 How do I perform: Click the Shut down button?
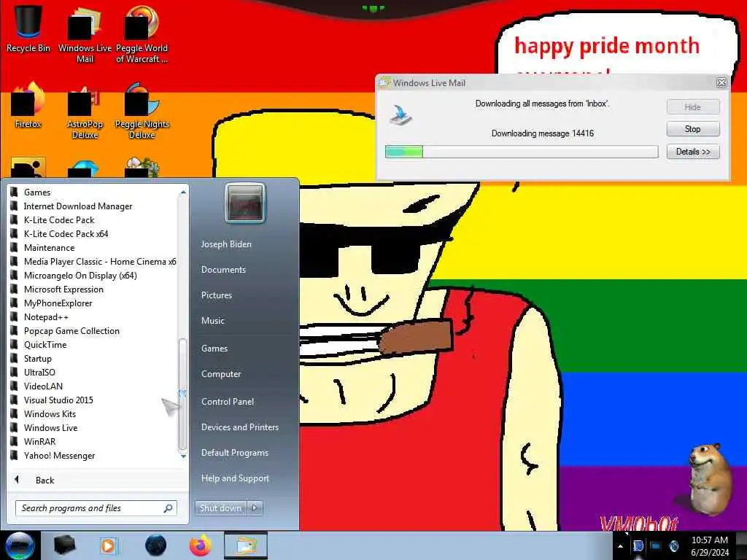[x=220, y=508]
